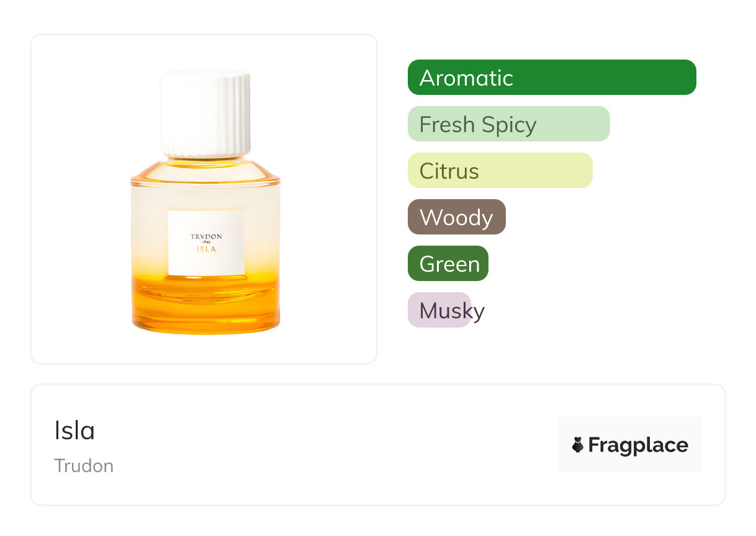Click the Isla fragrance title

(x=74, y=431)
